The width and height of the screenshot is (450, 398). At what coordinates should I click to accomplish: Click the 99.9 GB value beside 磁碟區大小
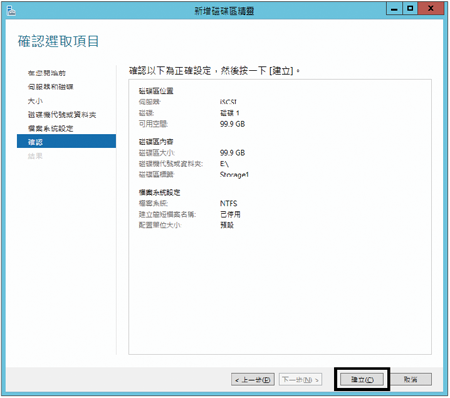click(x=232, y=153)
